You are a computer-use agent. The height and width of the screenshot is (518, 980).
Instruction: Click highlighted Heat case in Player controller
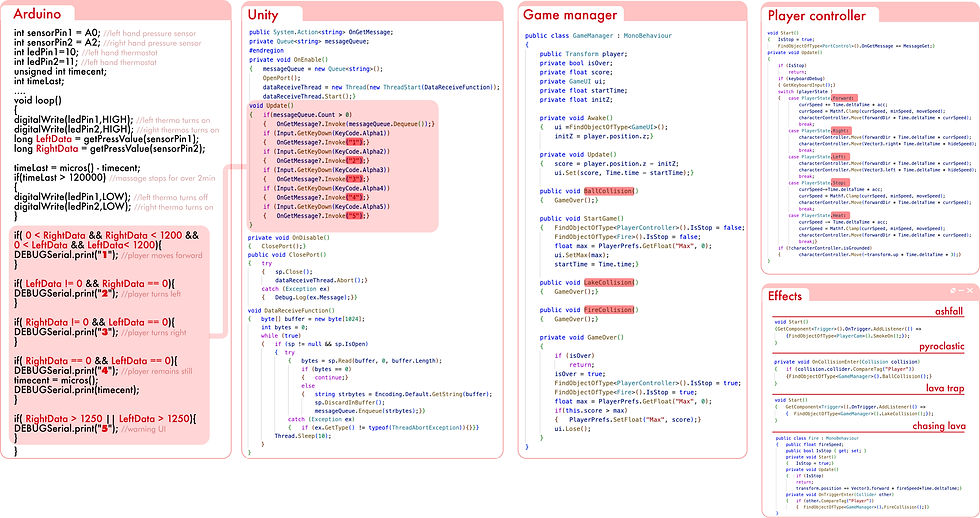click(839, 216)
